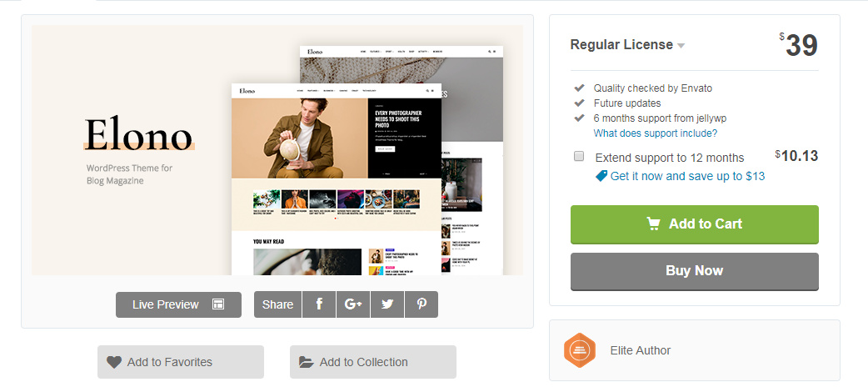Image resolution: width=868 pixels, height=387 pixels.
Task: Click WordPress Theme for Blog Magazine text
Action: (x=130, y=174)
